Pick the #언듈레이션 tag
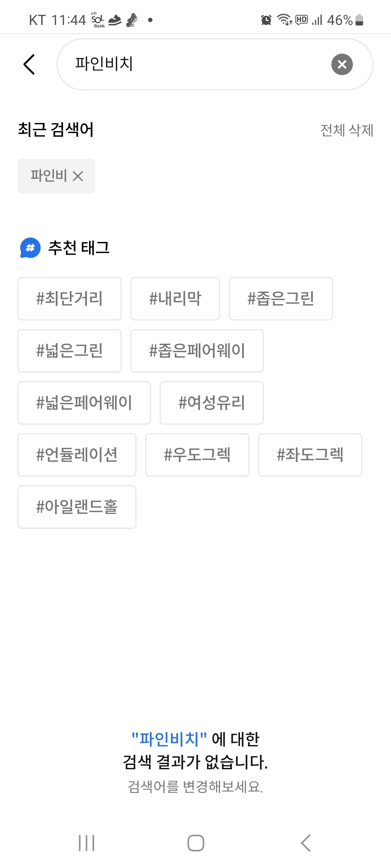The image size is (391, 868). (77, 455)
